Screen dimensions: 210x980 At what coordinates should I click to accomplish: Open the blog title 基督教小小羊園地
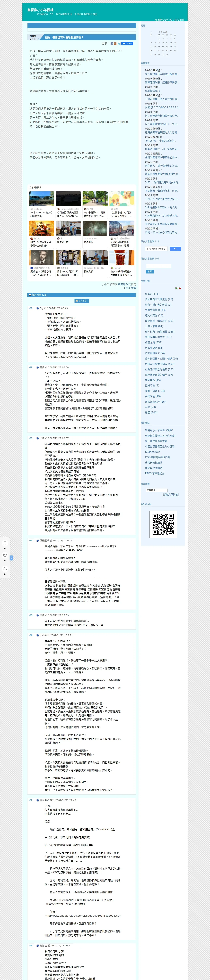tap(40, 10)
